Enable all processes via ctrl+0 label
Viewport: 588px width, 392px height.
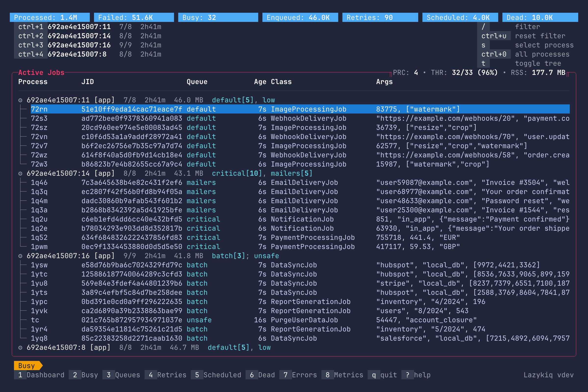click(x=494, y=54)
